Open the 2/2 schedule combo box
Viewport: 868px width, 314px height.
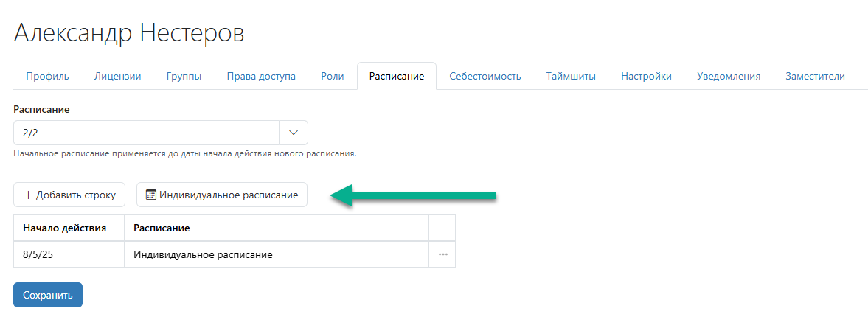(x=161, y=133)
